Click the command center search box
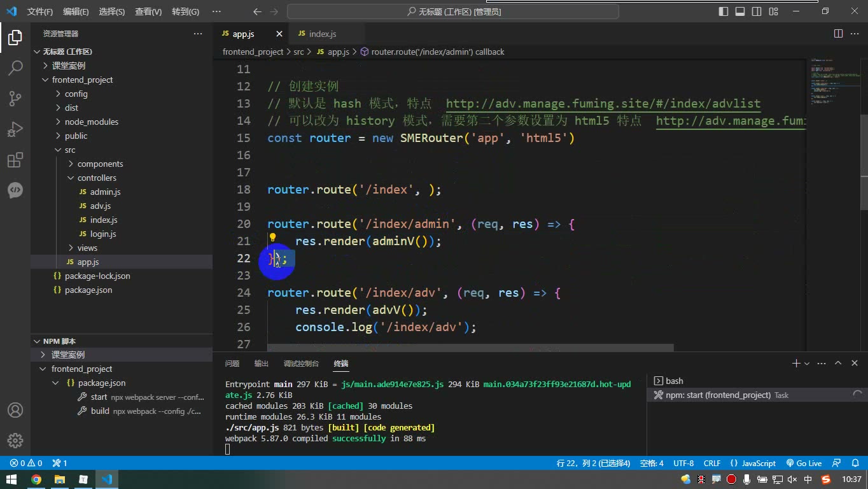The width and height of the screenshot is (868, 489). [453, 11]
